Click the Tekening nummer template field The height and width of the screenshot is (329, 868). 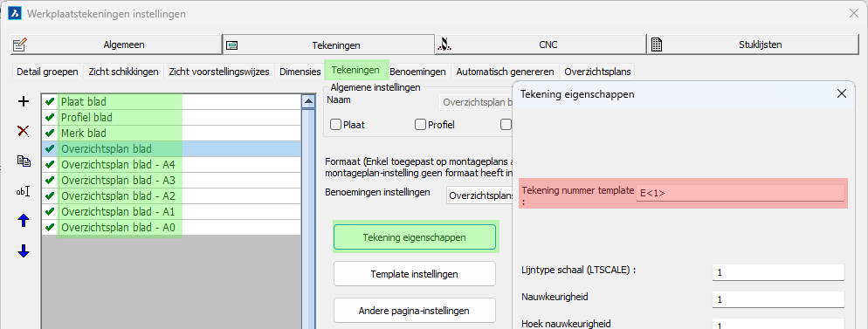click(741, 193)
